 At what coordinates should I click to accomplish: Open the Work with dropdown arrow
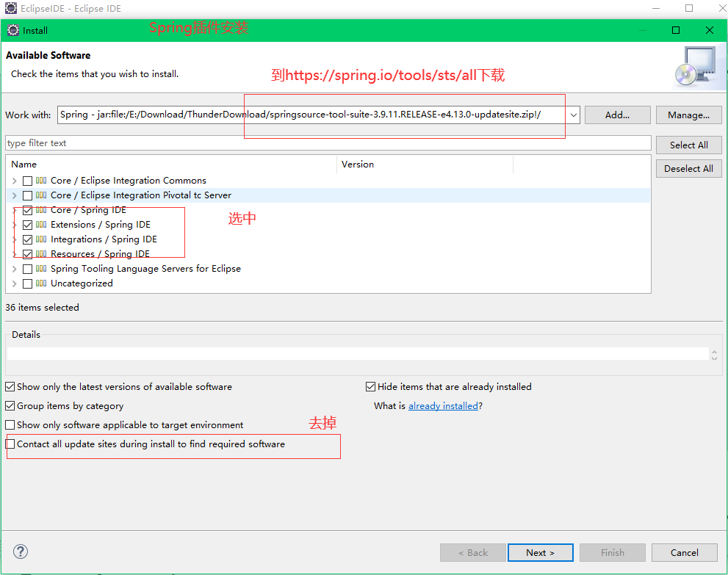coord(574,115)
